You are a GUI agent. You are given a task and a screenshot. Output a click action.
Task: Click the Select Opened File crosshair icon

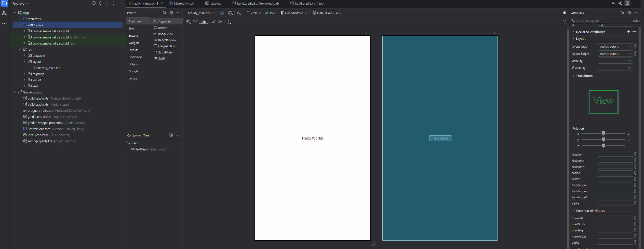(x=94, y=3)
